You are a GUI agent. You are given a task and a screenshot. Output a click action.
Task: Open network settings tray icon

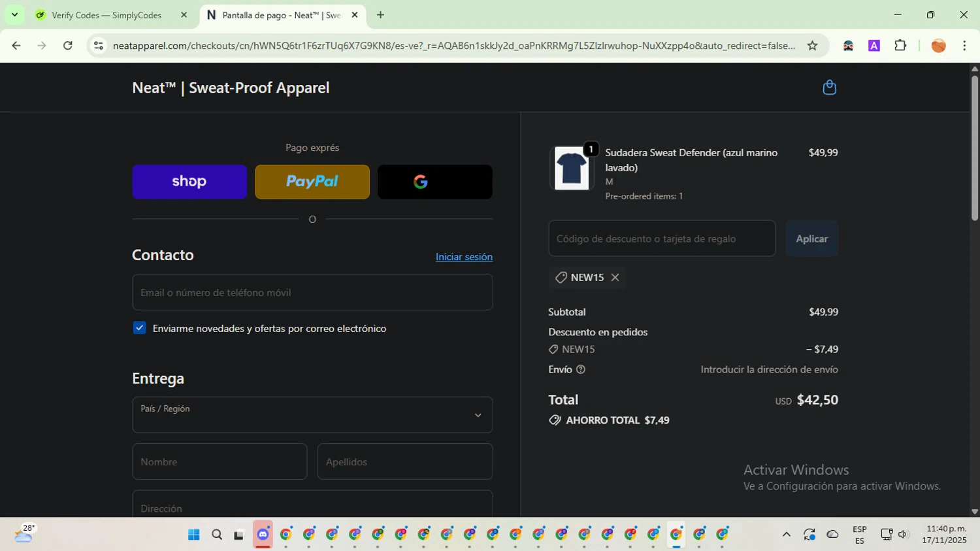coord(887,535)
